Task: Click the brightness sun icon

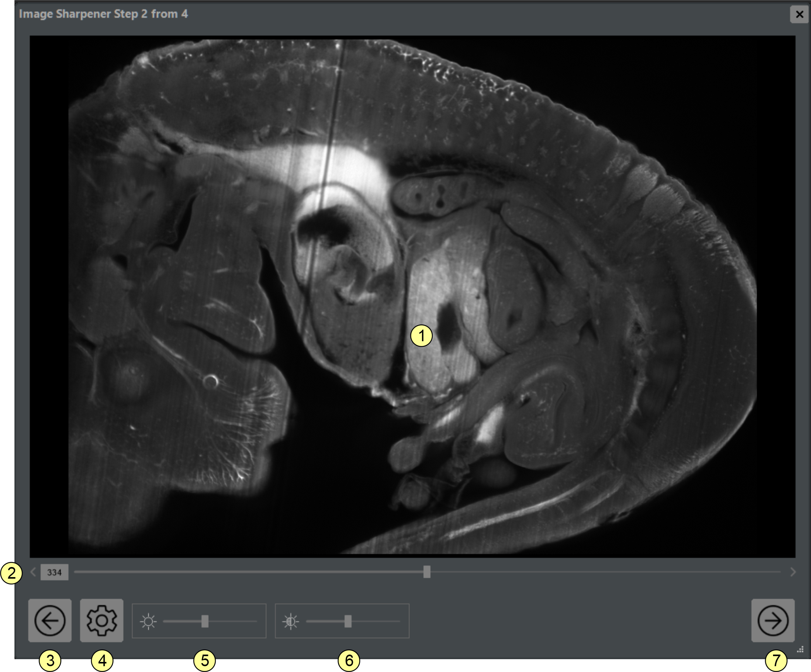Action: pyautogui.click(x=148, y=621)
